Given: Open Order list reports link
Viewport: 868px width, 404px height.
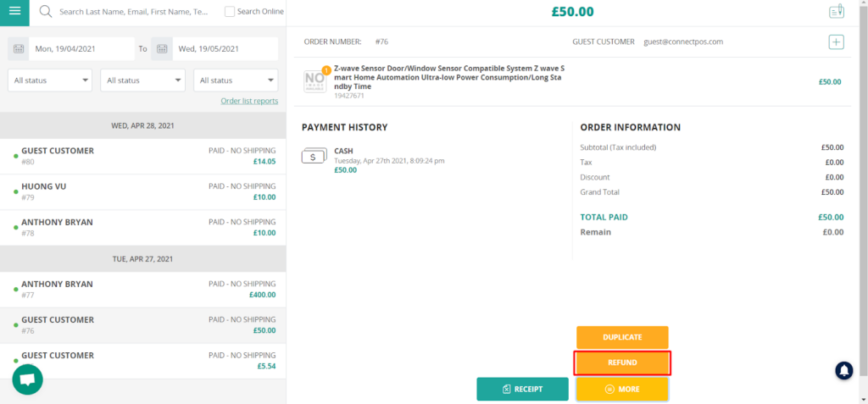Looking at the screenshot, I should [x=248, y=101].
